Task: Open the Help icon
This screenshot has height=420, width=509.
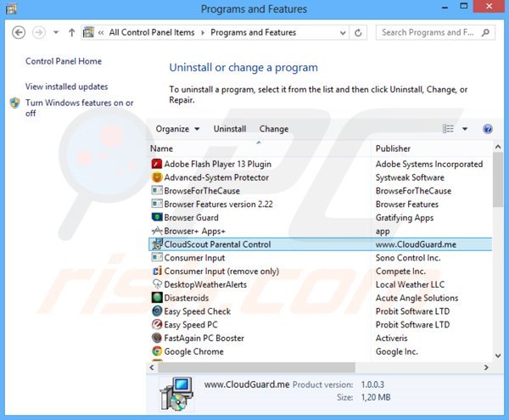Action: click(x=487, y=129)
